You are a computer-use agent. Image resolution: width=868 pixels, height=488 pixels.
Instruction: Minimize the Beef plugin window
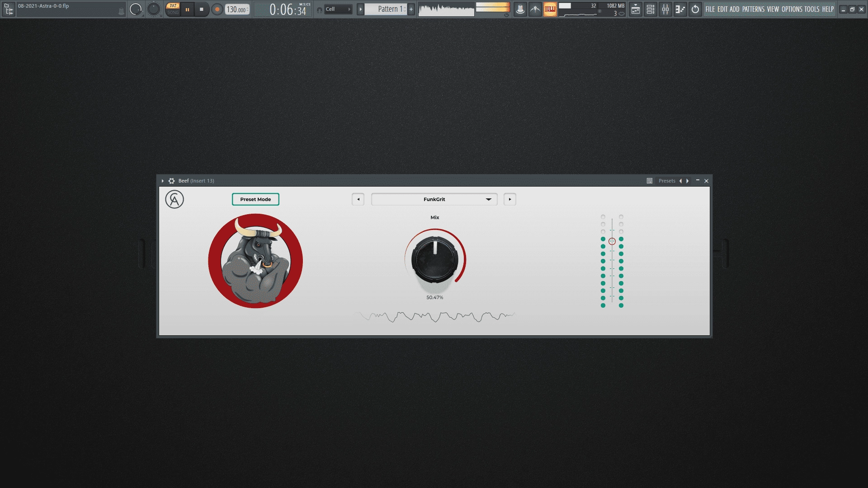tap(698, 180)
